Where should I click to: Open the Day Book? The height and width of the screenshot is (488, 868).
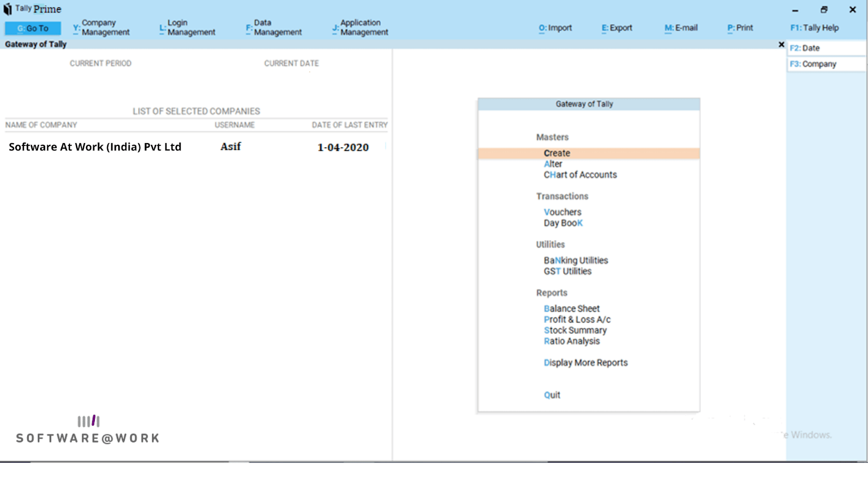click(563, 223)
